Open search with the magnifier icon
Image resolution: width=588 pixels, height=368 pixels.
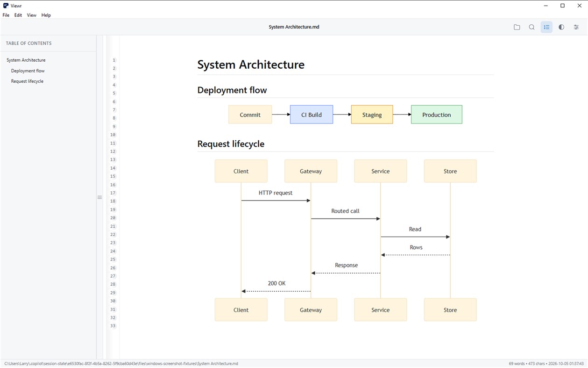pyautogui.click(x=531, y=27)
